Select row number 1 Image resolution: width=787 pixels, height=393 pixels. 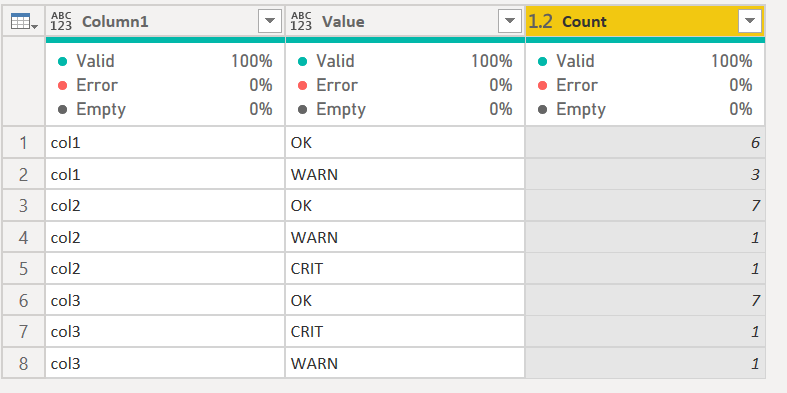click(x=24, y=143)
